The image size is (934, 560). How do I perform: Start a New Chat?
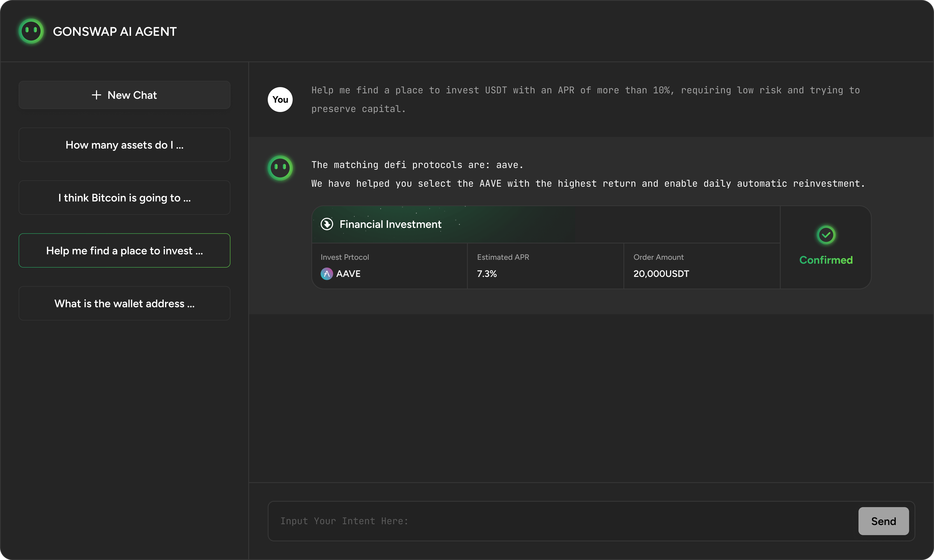(x=124, y=95)
